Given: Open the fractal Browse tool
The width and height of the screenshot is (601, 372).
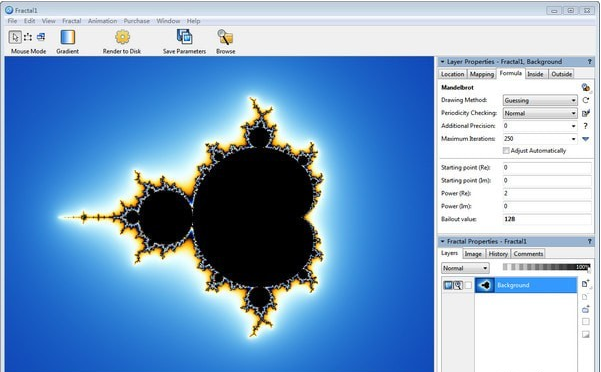Looking at the screenshot, I should point(225,37).
